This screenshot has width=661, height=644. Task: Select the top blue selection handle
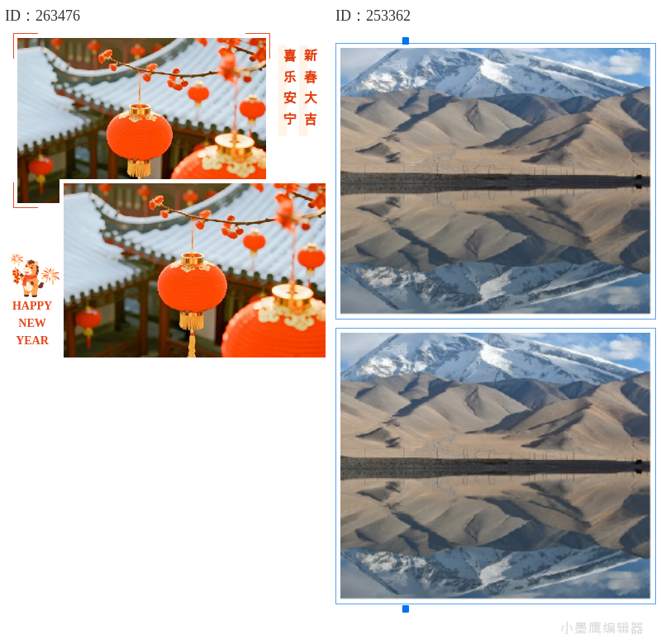[406, 40]
